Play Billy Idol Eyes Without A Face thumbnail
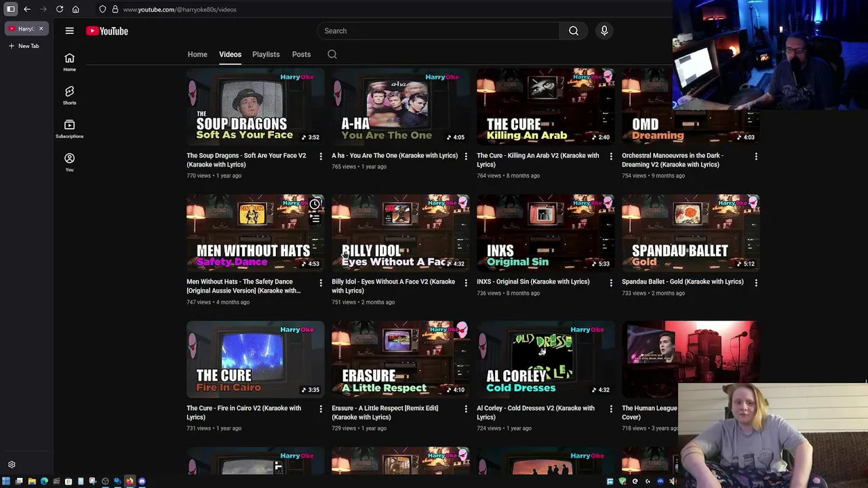868x488 pixels. 400,232
